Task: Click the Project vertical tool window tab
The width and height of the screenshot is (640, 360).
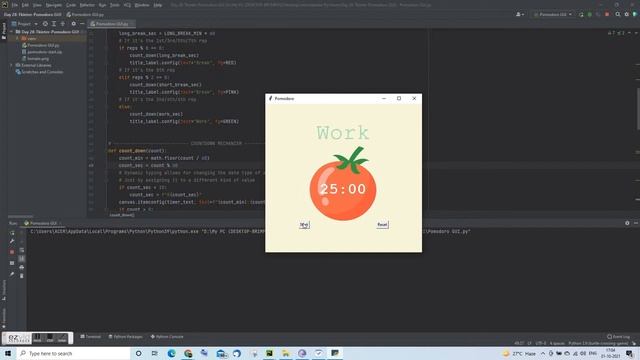Action: [4, 31]
